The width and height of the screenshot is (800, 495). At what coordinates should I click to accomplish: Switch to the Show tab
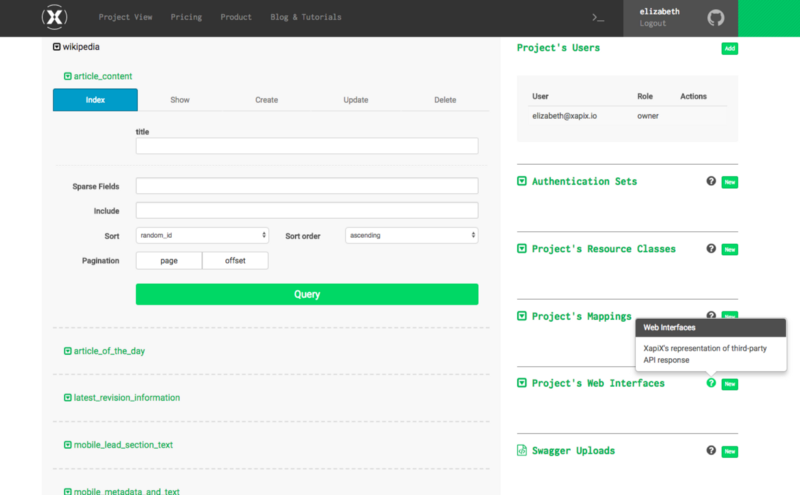pos(180,100)
